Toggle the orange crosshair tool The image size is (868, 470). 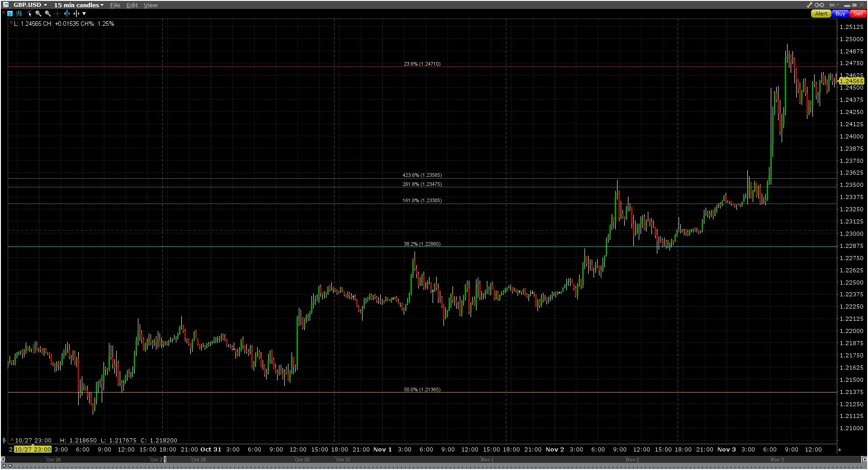click(57, 14)
